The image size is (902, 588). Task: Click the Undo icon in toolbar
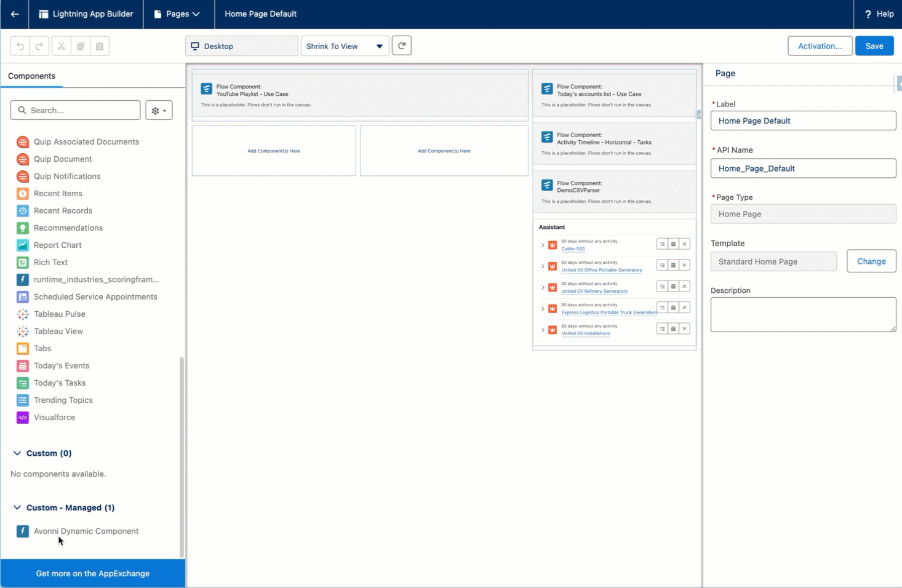tap(20, 46)
